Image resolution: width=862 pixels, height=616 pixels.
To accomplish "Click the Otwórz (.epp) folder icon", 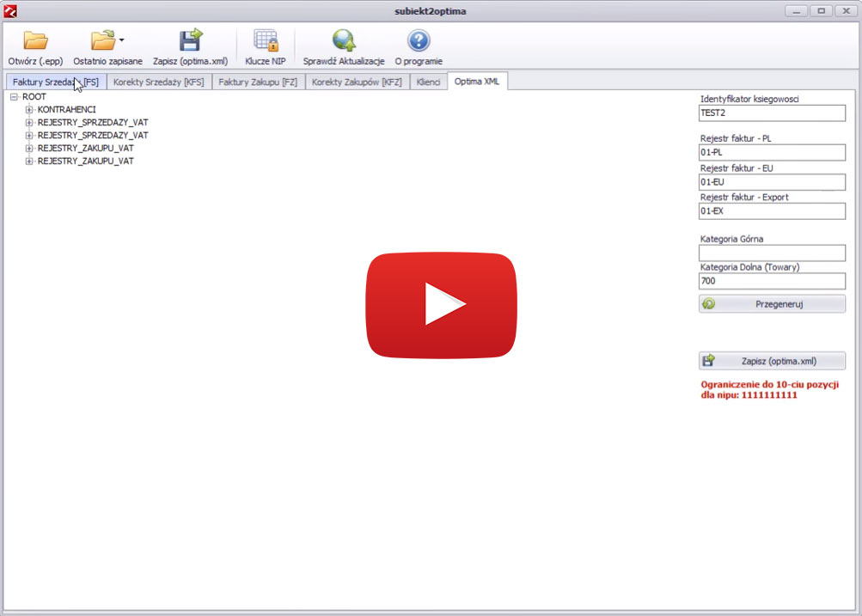I will 35,41.
